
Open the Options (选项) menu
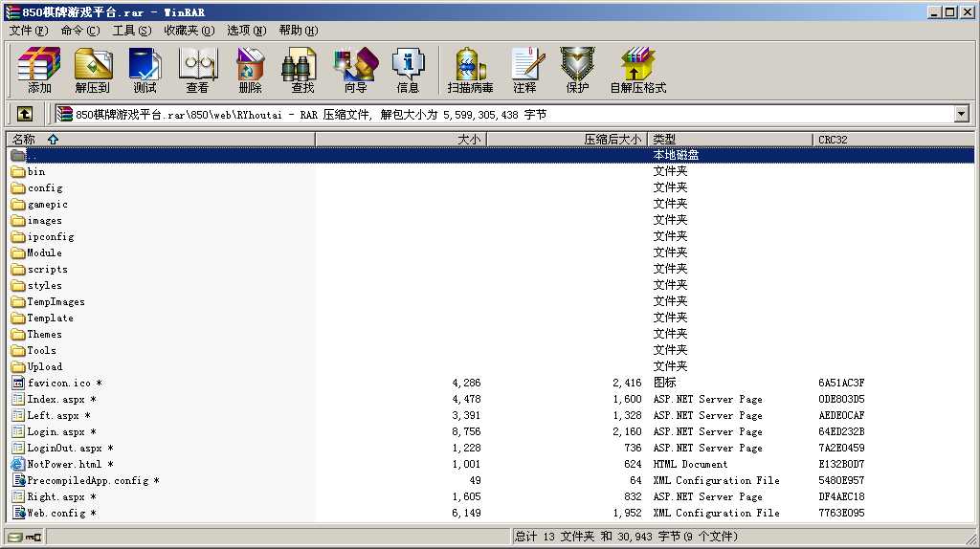point(246,30)
